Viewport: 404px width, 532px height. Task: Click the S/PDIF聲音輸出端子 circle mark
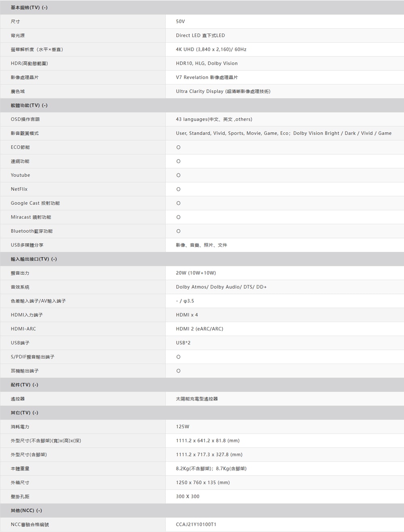click(179, 357)
